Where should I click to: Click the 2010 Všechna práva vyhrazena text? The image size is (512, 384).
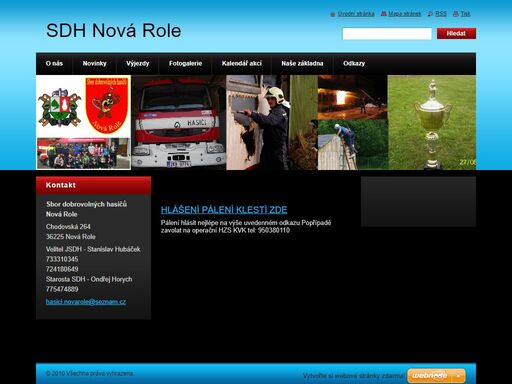[x=90, y=374]
